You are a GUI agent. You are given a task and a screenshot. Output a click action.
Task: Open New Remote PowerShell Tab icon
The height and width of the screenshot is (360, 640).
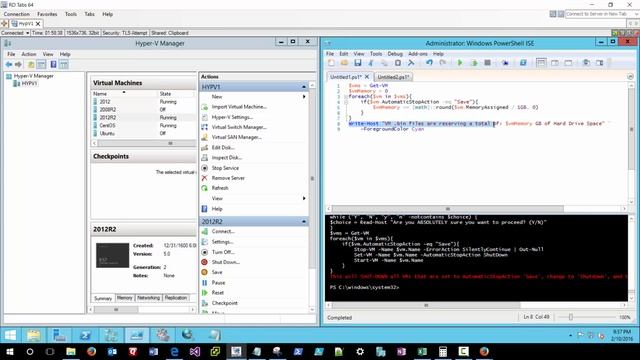[x=505, y=63]
